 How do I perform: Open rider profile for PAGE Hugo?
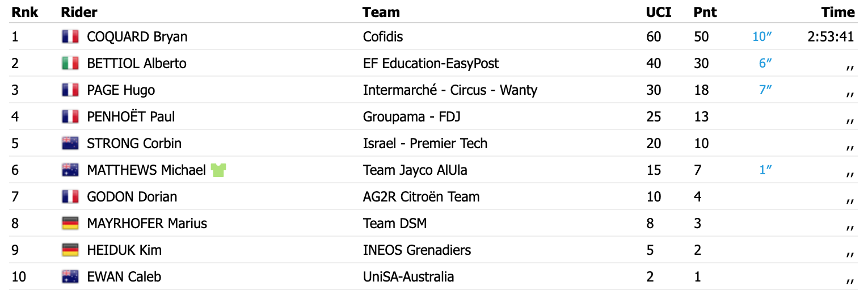click(x=121, y=90)
